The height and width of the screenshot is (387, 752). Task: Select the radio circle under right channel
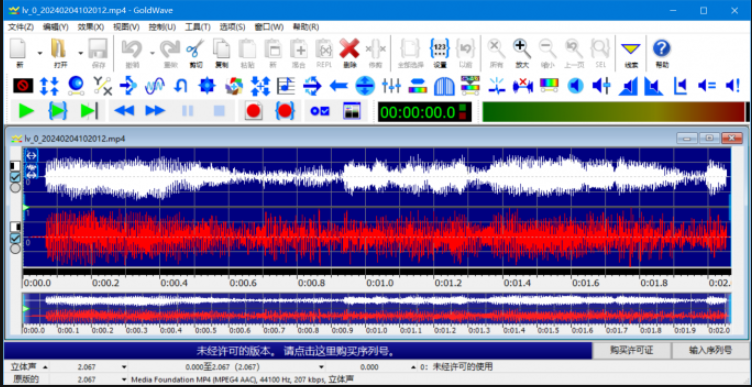tap(15, 248)
